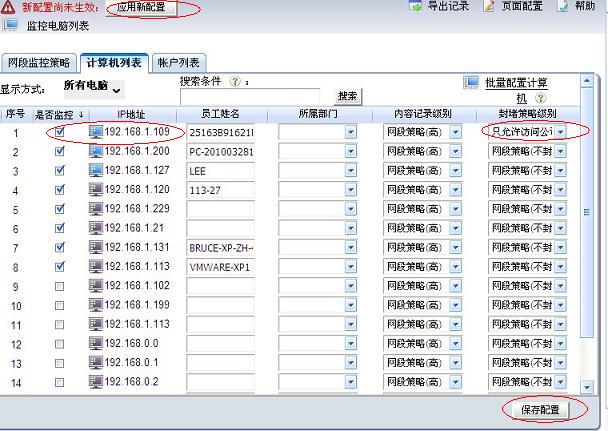Expand blocking policy dropdown for row 1
The image size is (608, 431).
pyautogui.click(x=560, y=132)
